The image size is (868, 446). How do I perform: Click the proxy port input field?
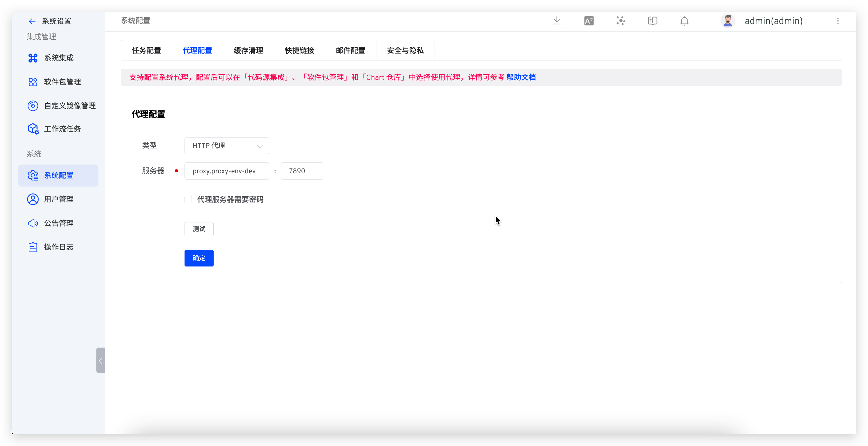point(301,171)
